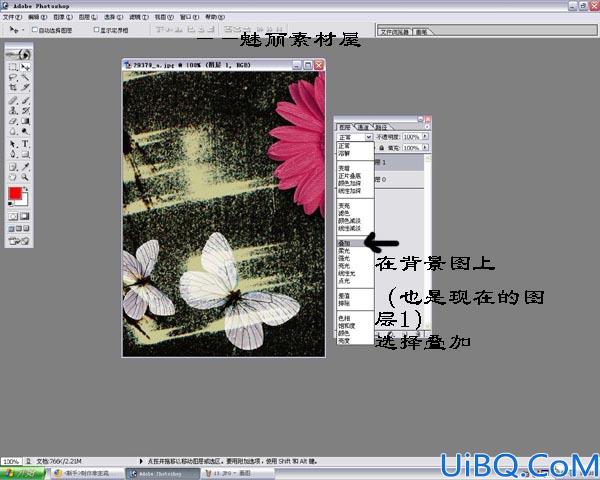Select the Eraser tool

[13, 121]
